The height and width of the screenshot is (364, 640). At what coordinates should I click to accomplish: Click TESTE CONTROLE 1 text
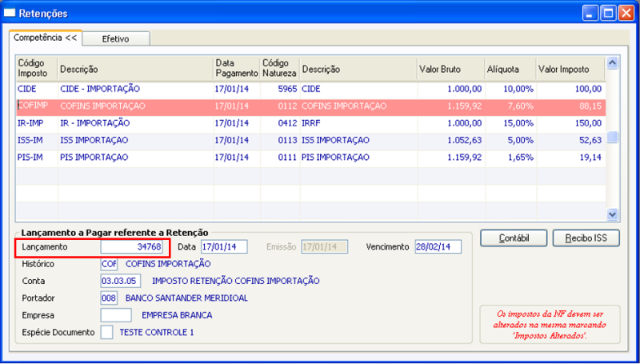click(157, 333)
